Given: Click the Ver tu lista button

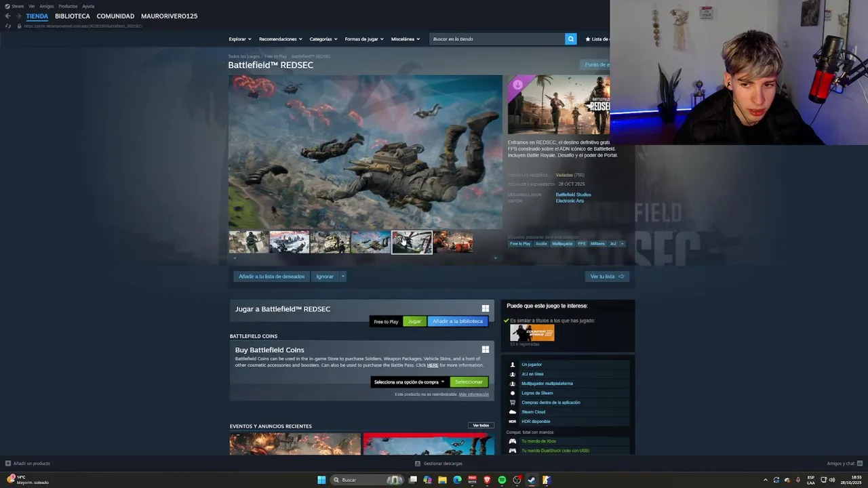Looking at the screenshot, I should [x=607, y=277].
